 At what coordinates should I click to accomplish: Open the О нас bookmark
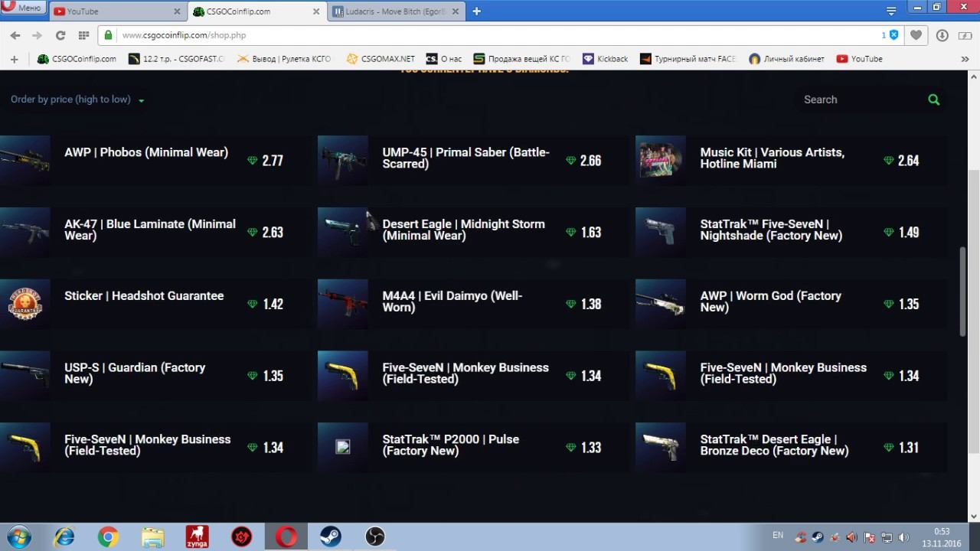coord(444,59)
